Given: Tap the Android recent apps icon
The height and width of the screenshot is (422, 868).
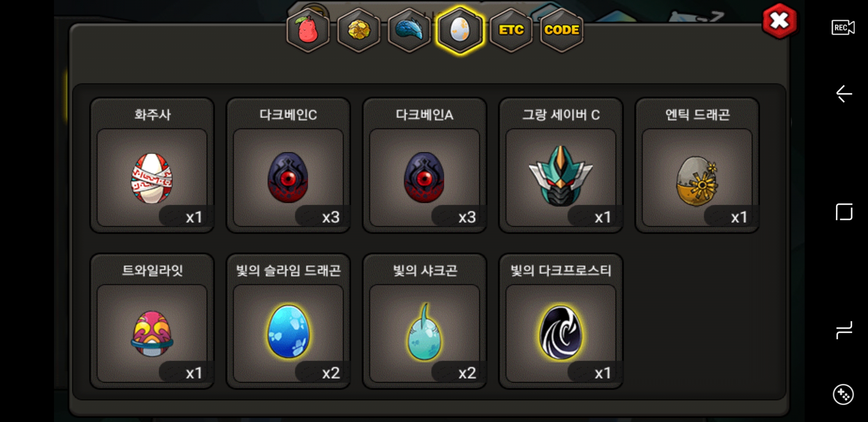Looking at the screenshot, I should point(844,330).
